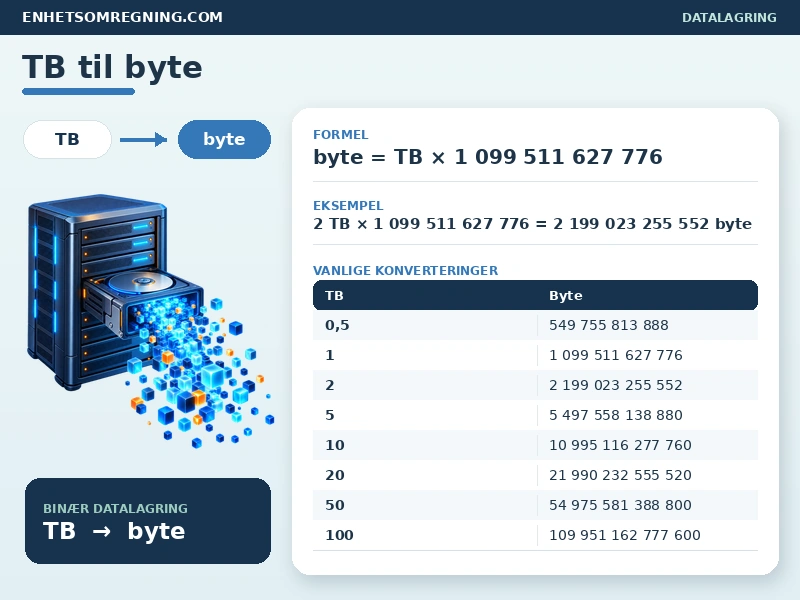
Task: Click the value '54 975 581 388 800'
Action: (x=620, y=505)
